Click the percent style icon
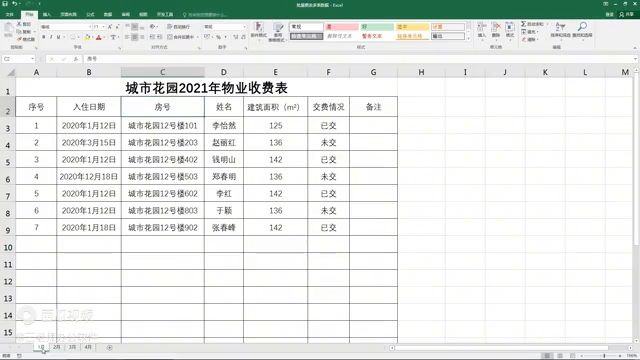The image size is (640, 360). click(218, 37)
